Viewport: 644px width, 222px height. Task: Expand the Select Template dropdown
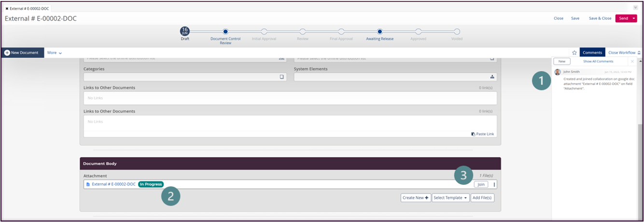(450, 198)
